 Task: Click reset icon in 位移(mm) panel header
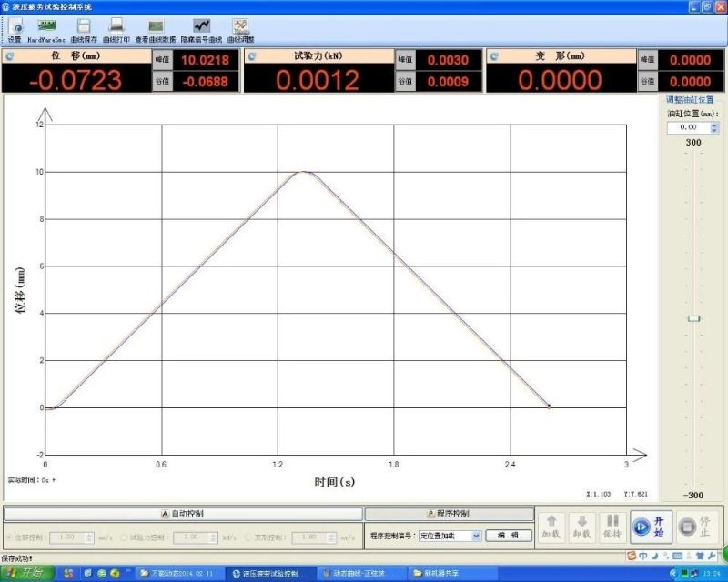click(10, 56)
